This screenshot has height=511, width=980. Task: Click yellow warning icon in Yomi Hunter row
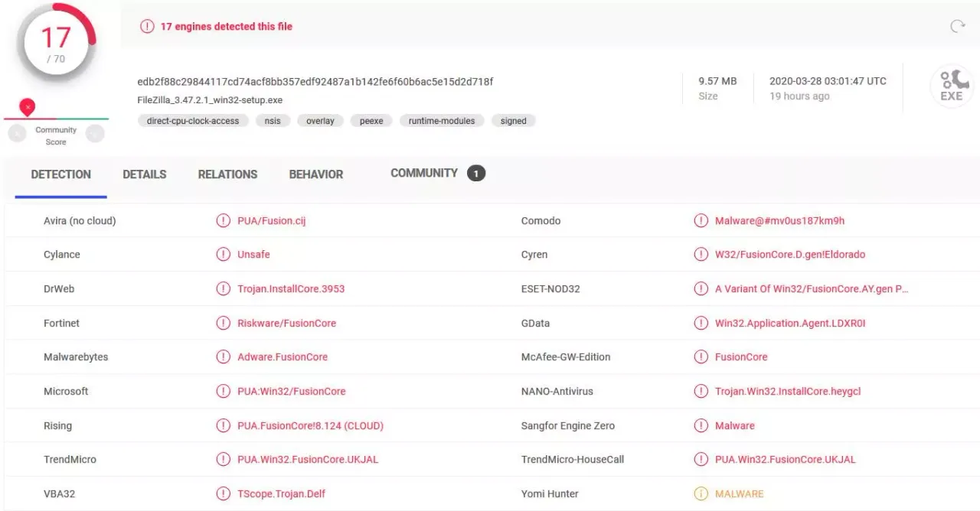click(701, 493)
